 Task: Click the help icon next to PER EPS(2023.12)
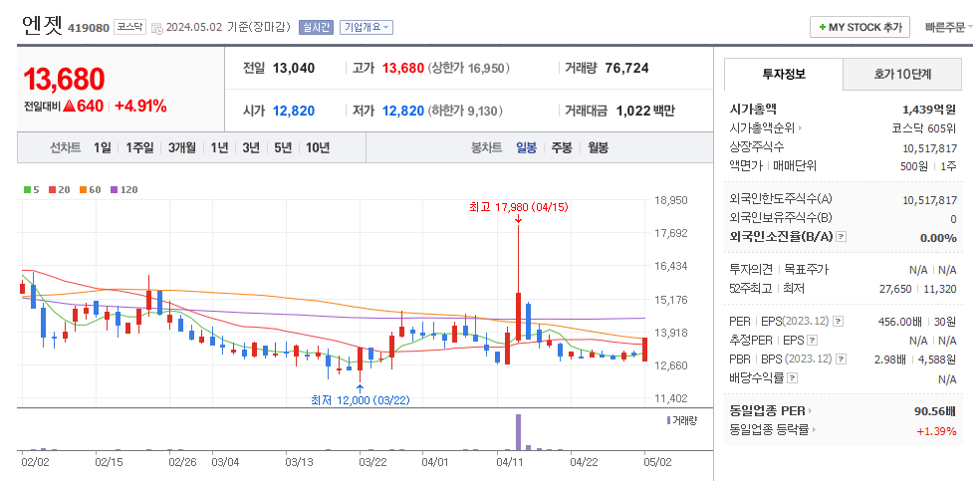point(839,321)
